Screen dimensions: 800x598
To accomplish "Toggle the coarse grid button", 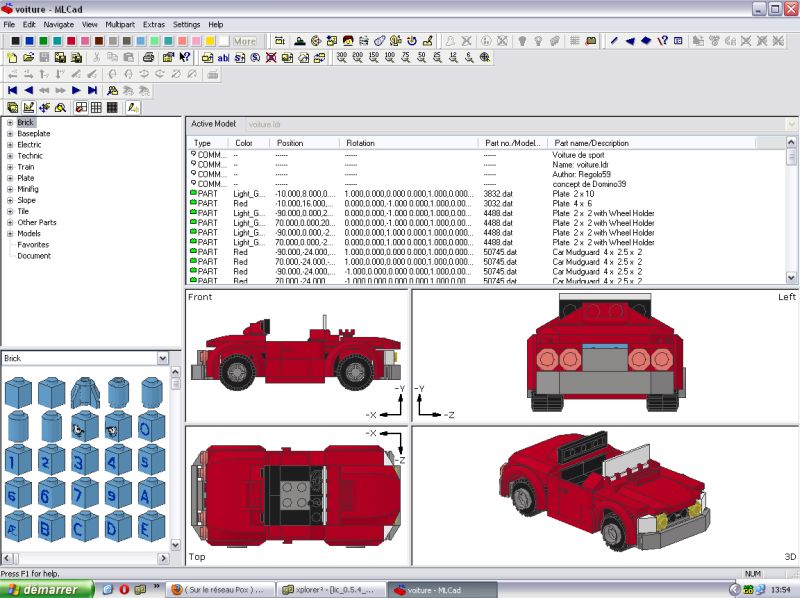I will pyautogui.click(x=80, y=107).
